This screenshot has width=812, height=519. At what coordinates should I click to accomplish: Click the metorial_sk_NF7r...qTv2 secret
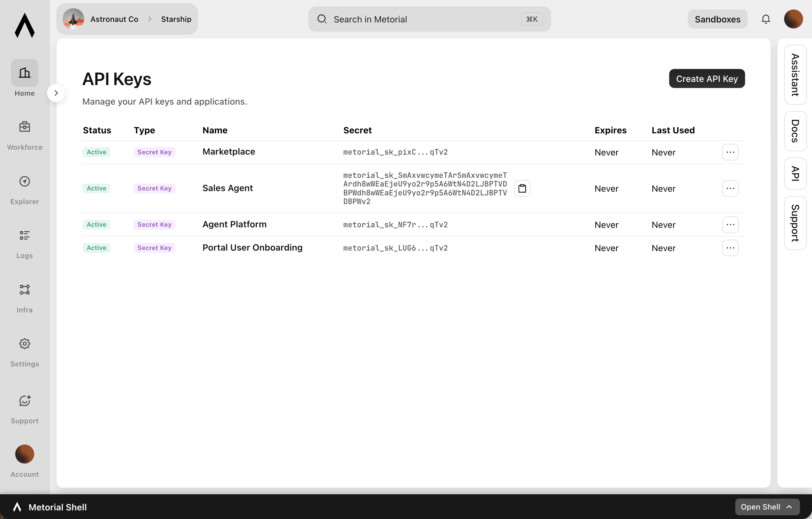coord(396,225)
